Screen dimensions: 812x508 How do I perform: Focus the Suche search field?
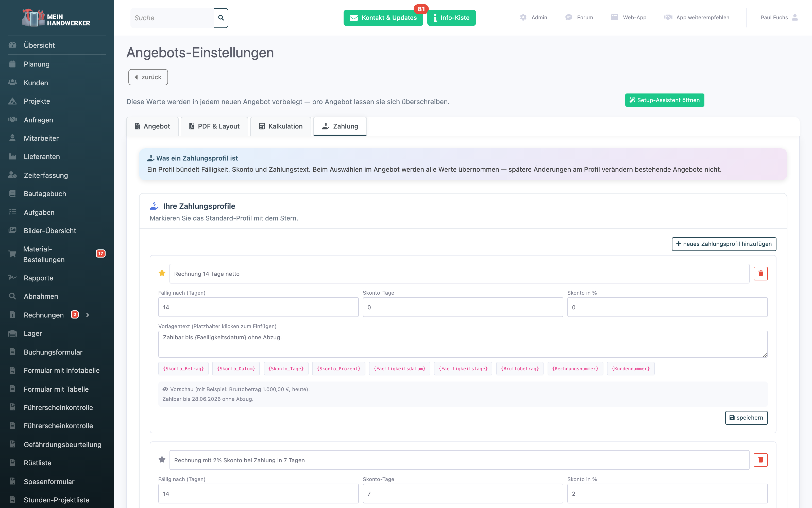click(x=172, y=18)
